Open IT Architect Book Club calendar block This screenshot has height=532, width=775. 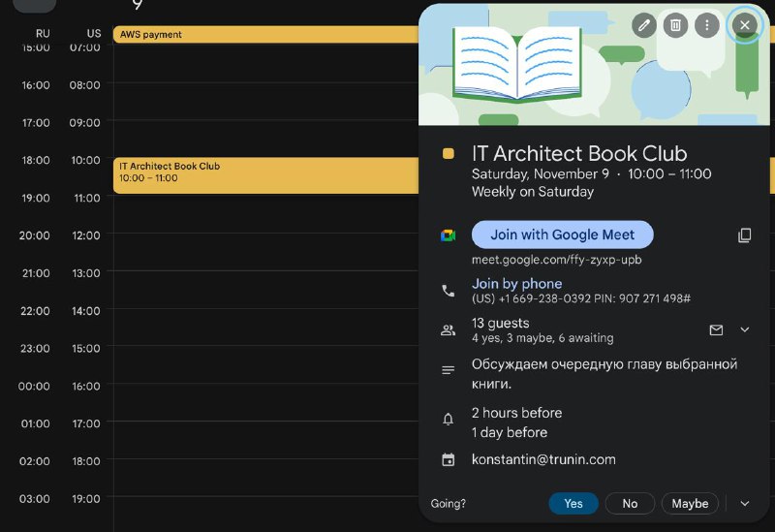click(x=265, y=175)
